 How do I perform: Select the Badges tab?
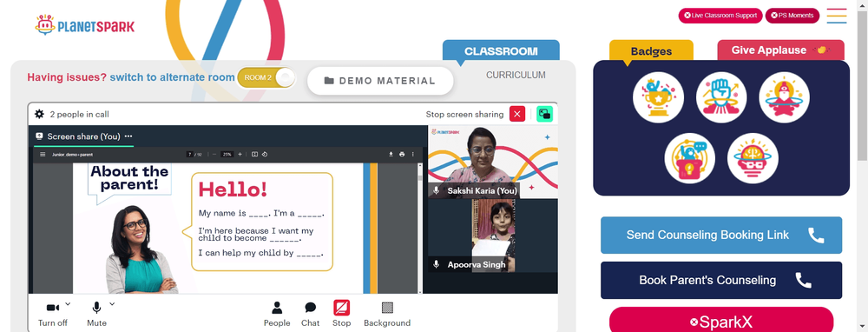tap(651, 51)
